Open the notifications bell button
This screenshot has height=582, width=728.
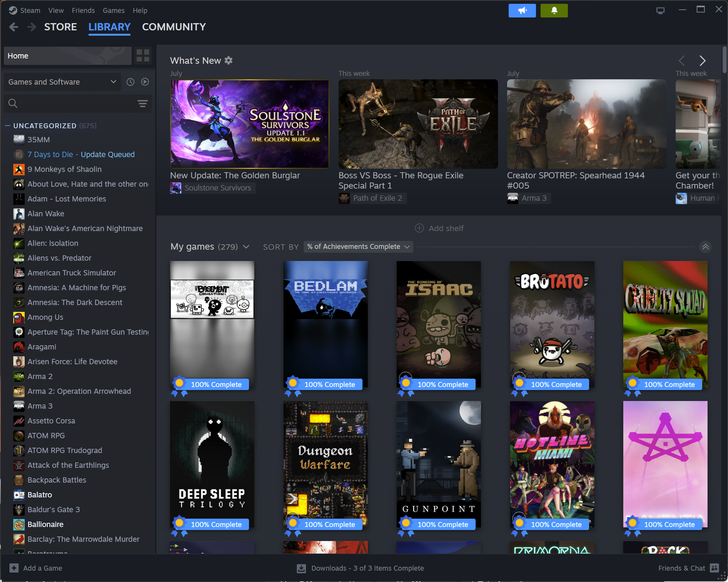pos(554,11)
